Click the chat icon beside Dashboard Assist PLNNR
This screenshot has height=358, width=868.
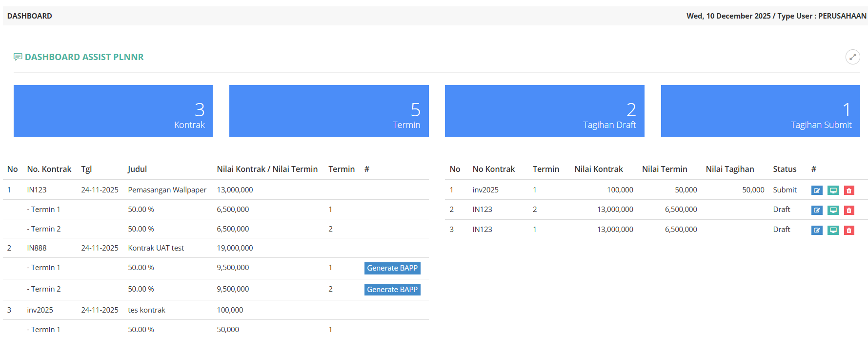pyautogui.click(x=18, y=57)
